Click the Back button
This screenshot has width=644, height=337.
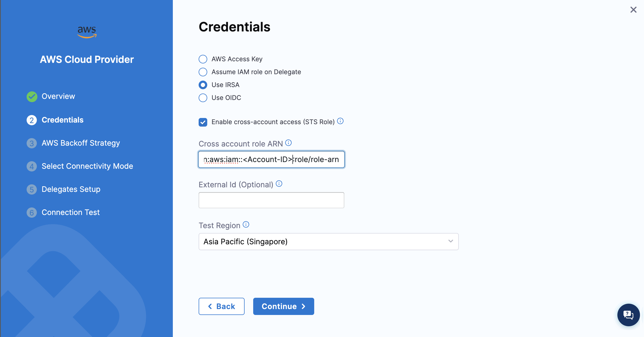[221, 306]
